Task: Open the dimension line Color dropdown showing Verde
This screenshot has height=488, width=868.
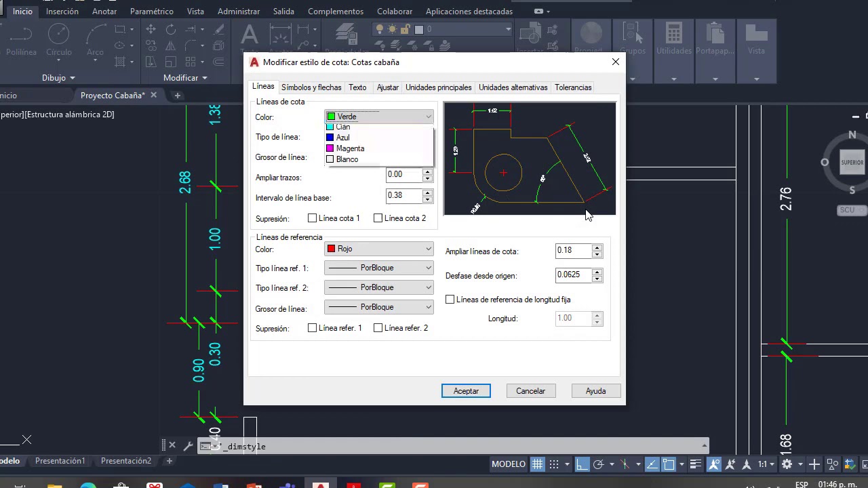Action: tap(379, 117)
